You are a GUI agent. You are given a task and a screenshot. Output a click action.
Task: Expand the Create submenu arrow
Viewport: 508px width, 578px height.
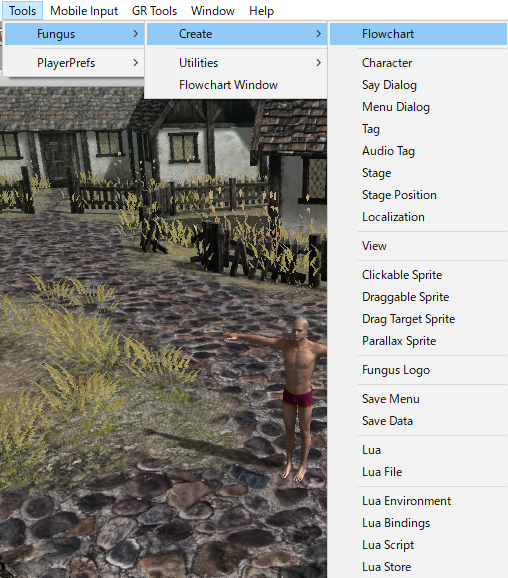coord(319,34)
